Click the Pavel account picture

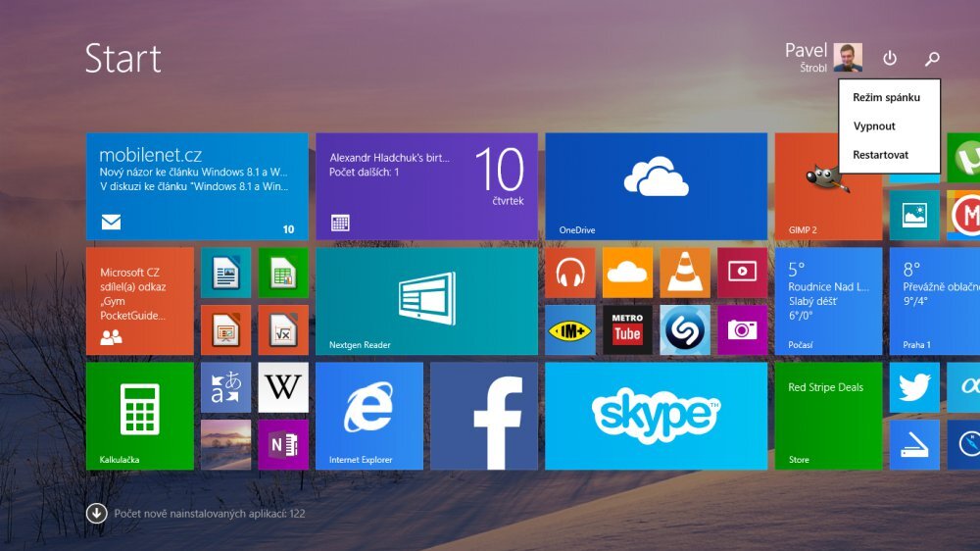click(848, 58)
